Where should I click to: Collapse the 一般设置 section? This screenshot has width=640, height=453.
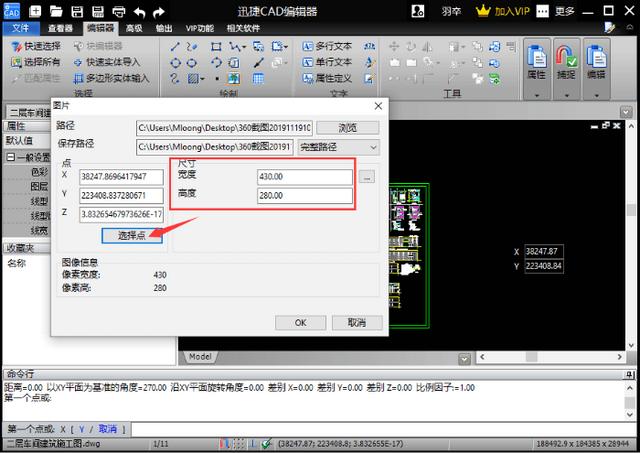pyautogui.click(x=11, y=157)
